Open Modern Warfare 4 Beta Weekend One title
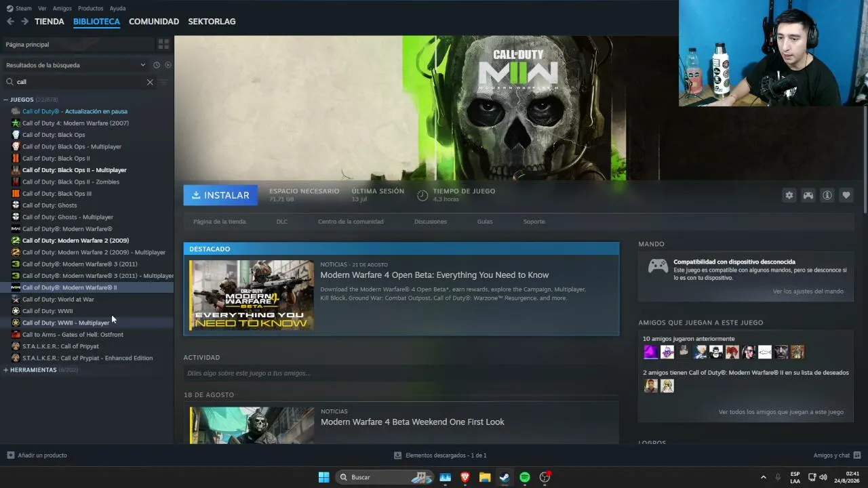 coord(412,422)
